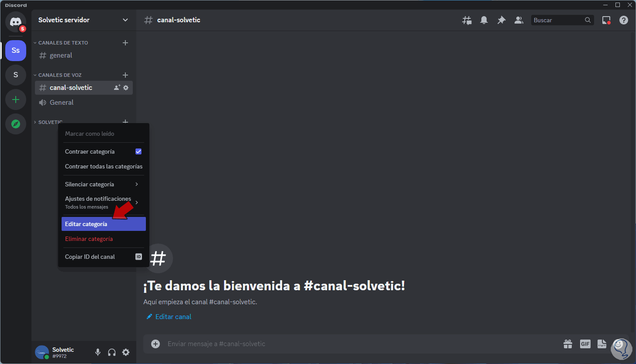Open Solvetic user profile panel
This screenshot has height=364, width=636.
pos(62,352)
